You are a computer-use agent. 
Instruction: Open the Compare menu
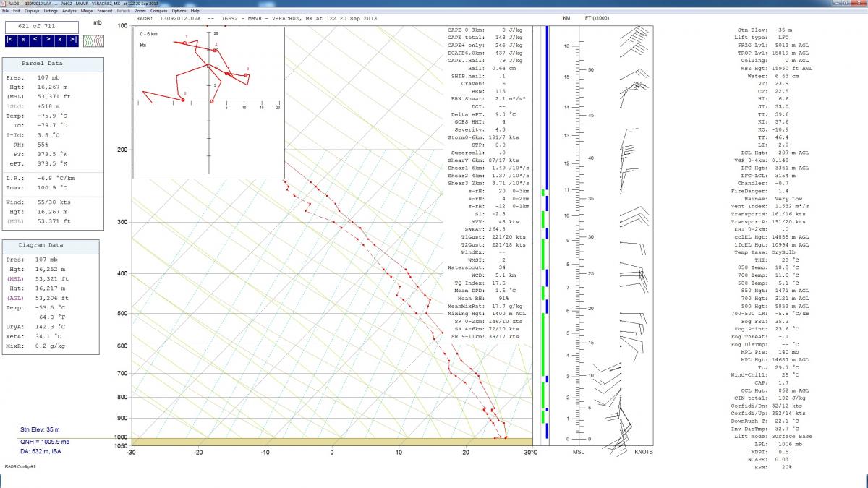[x=159, y=11]
